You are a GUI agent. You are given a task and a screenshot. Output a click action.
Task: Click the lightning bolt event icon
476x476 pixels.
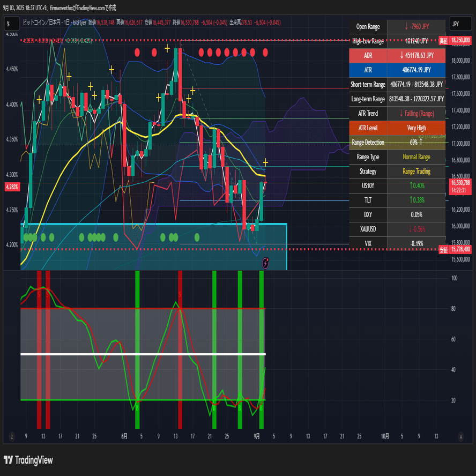click(265, 263)
